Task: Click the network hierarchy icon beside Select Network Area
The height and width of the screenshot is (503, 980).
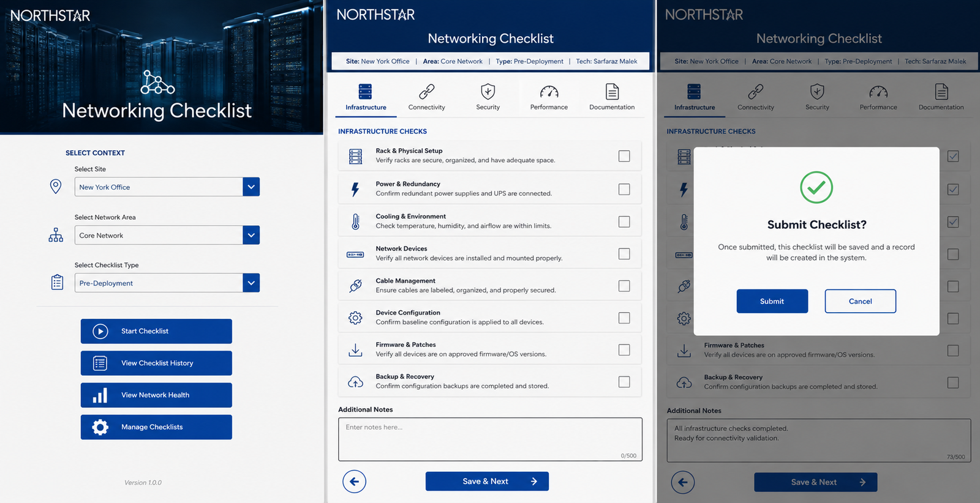Action: click(56, 235)
